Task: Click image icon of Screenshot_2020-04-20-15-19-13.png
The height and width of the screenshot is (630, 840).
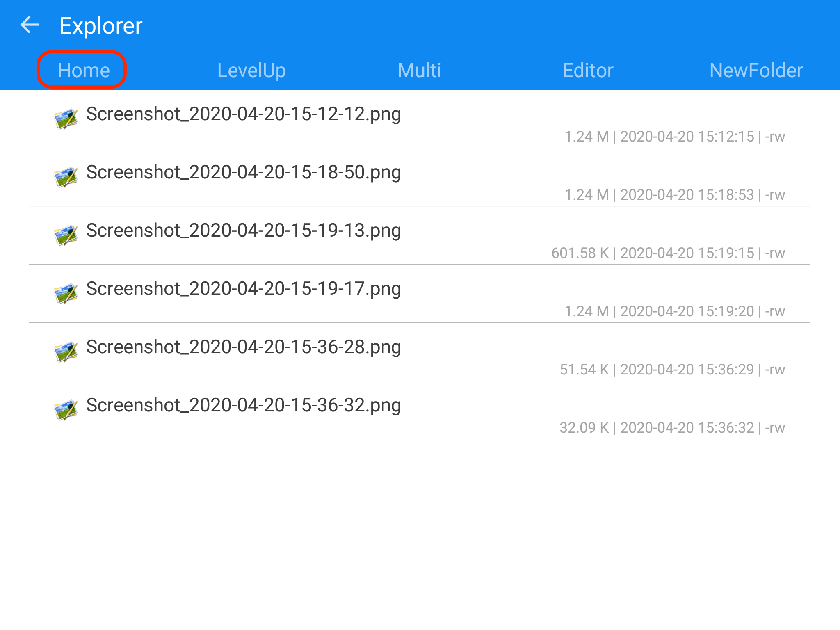Action: (x=66, y=235)
